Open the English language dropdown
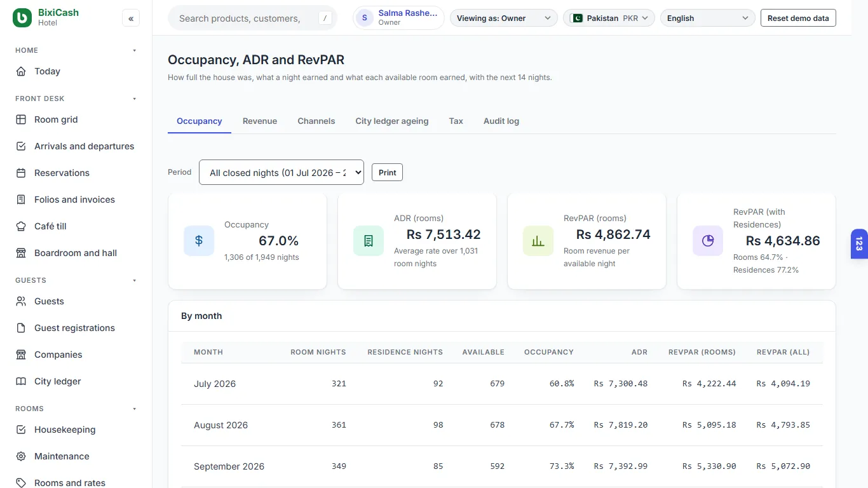The width and height of the screenshot is (868, 488). point(708,18)
